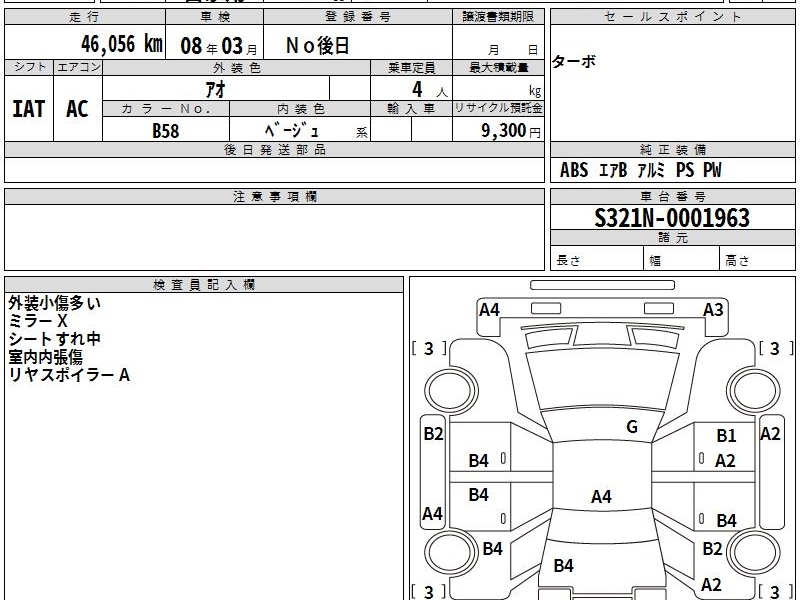The image size is (800, 600).
Task: Click the inspection date 08年03月
Action: point(219,46)
